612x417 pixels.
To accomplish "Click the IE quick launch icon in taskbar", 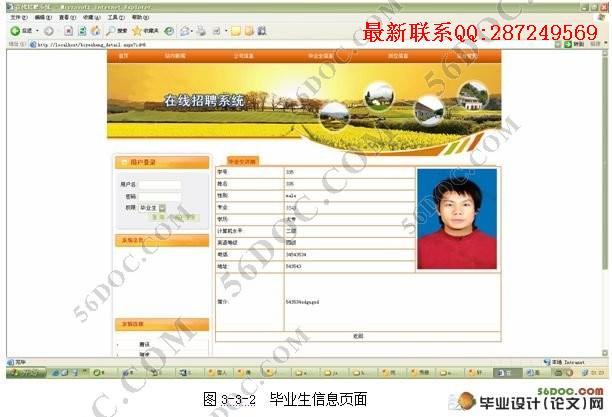I will tap(55, 373).
